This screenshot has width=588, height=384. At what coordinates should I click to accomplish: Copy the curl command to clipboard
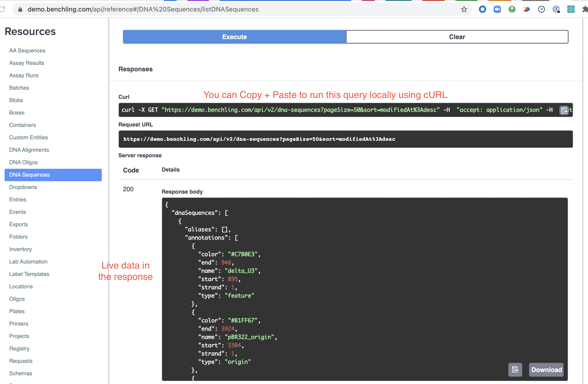coord(564,110)
